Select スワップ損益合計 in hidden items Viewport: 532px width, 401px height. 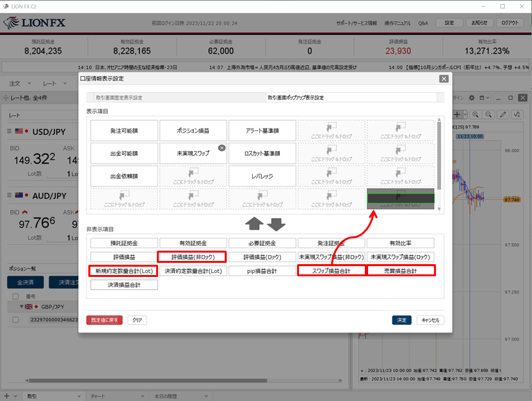coord(331,271)
